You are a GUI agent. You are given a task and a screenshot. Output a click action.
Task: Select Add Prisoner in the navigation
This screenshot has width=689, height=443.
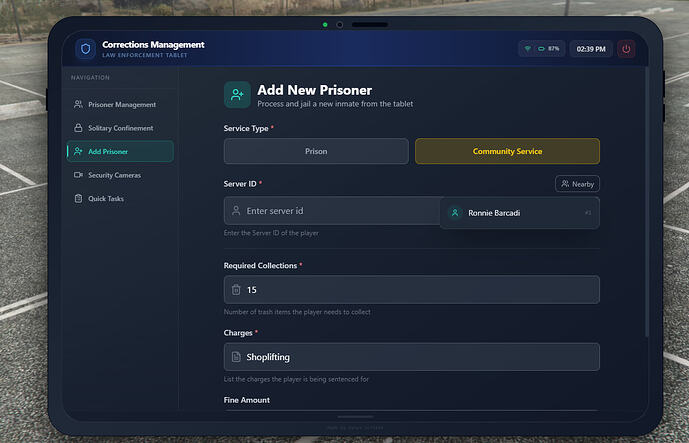click(x=120, y=151)
